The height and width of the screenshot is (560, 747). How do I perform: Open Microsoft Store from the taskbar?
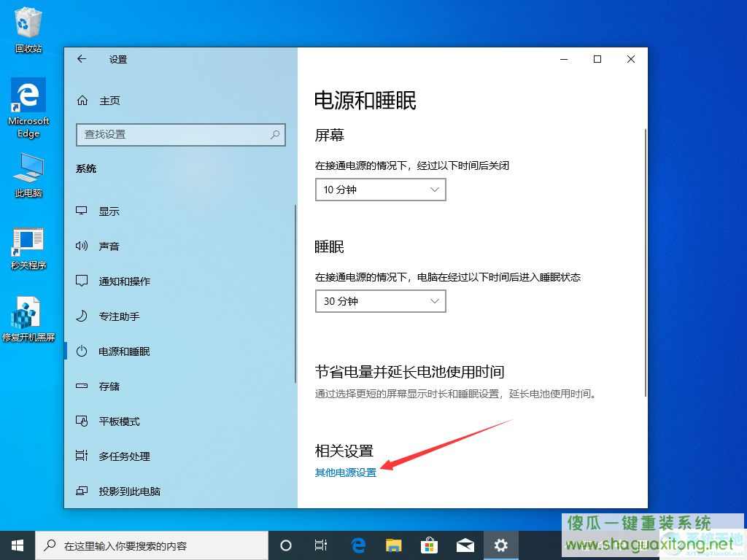point(429,545)
